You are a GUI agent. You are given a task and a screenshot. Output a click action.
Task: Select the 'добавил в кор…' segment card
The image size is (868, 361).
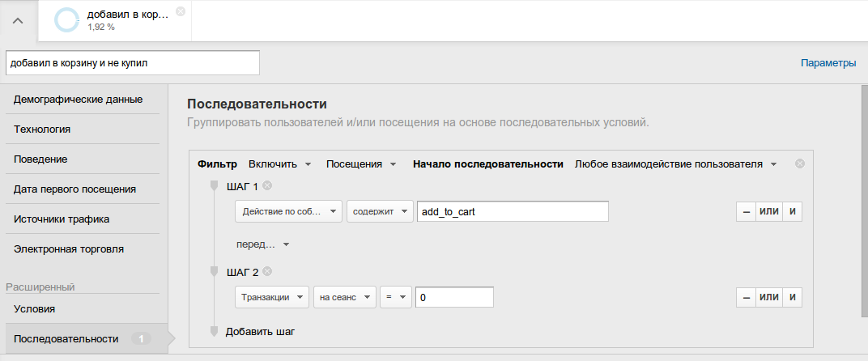point(115,20)
